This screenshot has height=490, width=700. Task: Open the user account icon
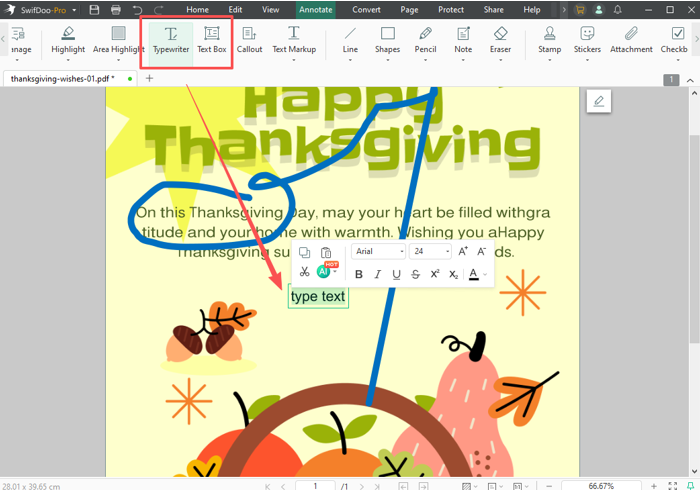598,9
